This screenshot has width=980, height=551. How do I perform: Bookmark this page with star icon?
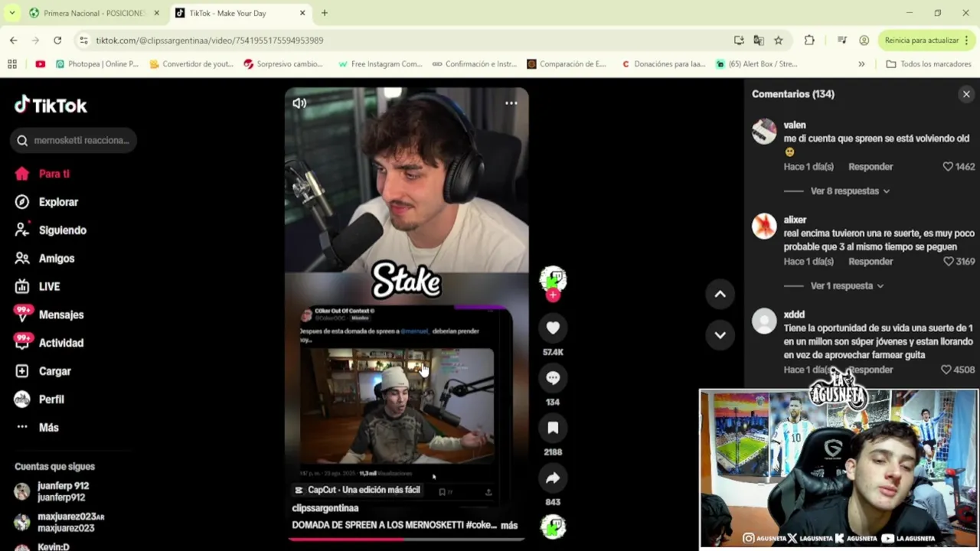pos(779,41)
